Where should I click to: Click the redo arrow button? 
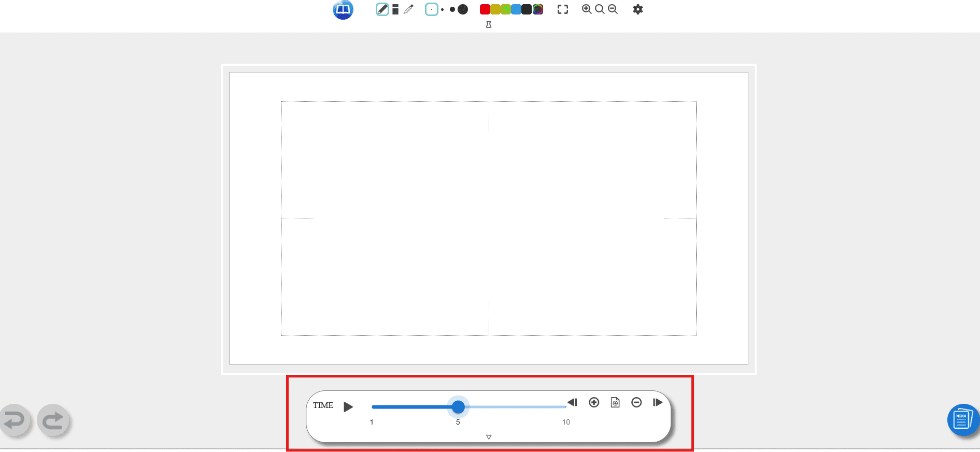pyautogui.click(x=53, y=420)
